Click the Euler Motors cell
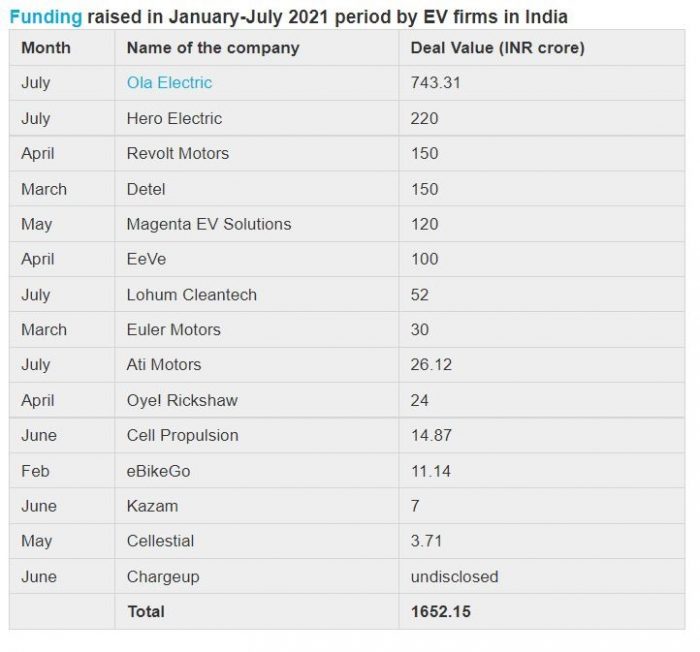This screenshot has width=700, height=652. [257, 330]
